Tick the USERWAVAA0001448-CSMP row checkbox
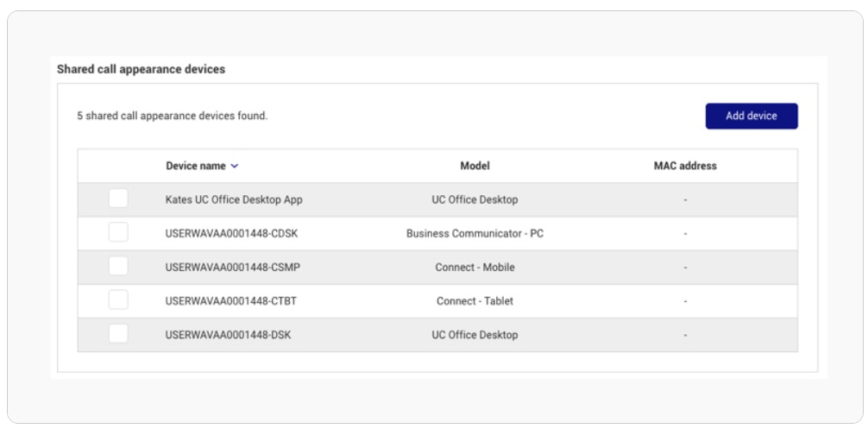The width and height of the screenshot is (868, 435). point(118,266)
